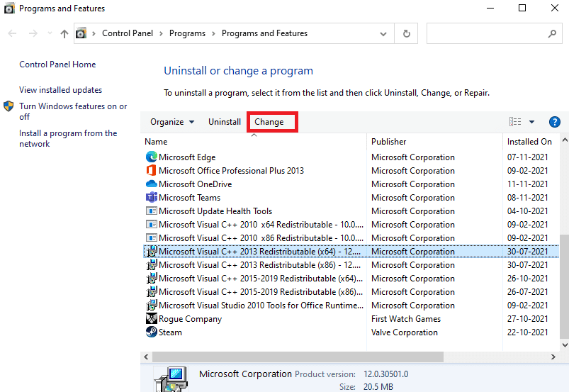Click the Visual C++ 2015-2019 (x86) installer icon

152,291
